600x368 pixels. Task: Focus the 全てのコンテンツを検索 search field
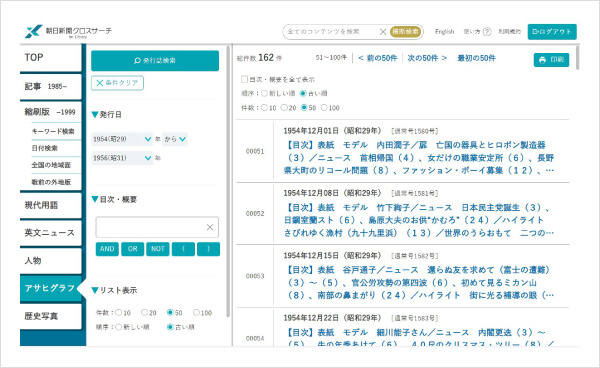pos(331,32)
